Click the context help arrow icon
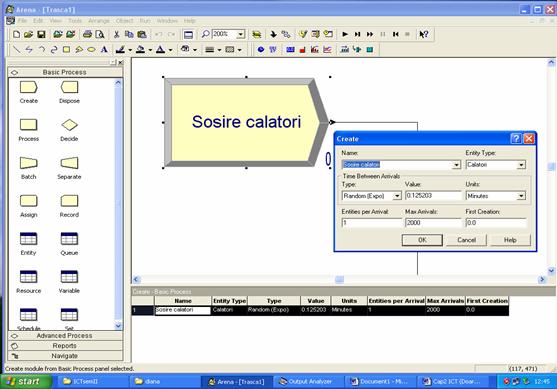Image resolution: width=557 pixels, height=389 pixels. point(423,34)
